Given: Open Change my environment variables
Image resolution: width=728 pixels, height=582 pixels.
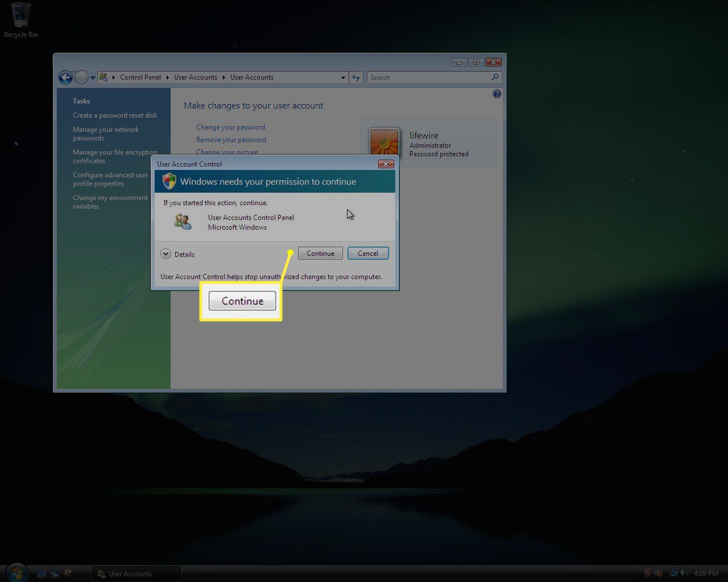Looking at the screenshot, I should (110, 202).
